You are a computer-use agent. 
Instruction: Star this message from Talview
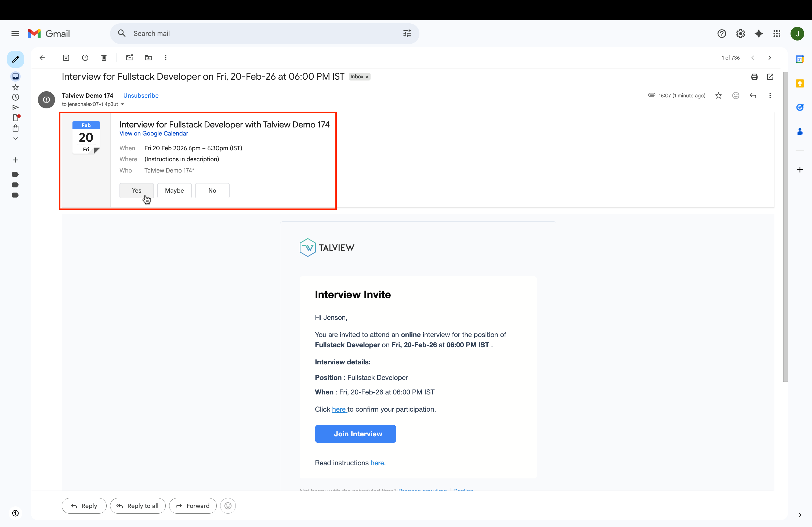719,96
